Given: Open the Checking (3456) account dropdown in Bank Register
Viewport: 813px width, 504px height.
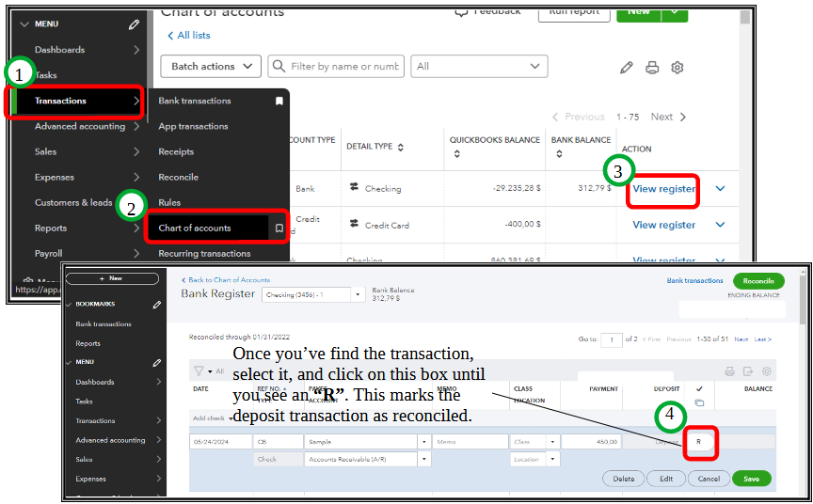Looking at the screenshot, I should (358, 294).
